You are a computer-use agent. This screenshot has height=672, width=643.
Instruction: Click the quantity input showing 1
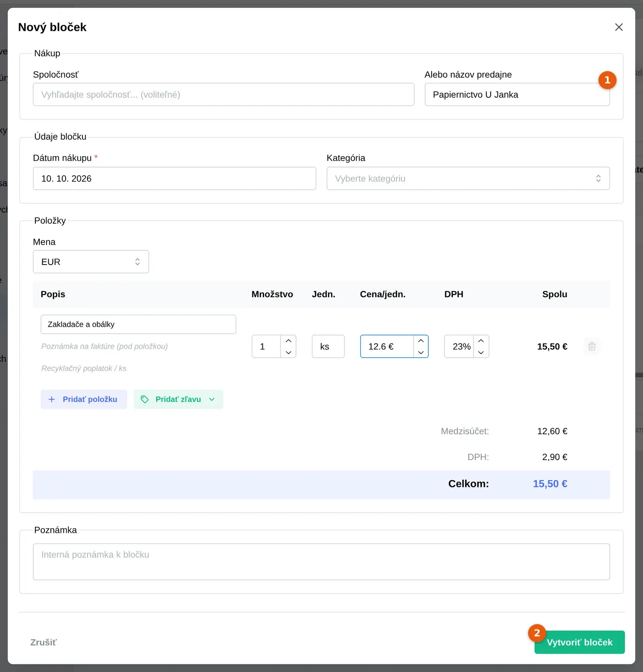266,346
